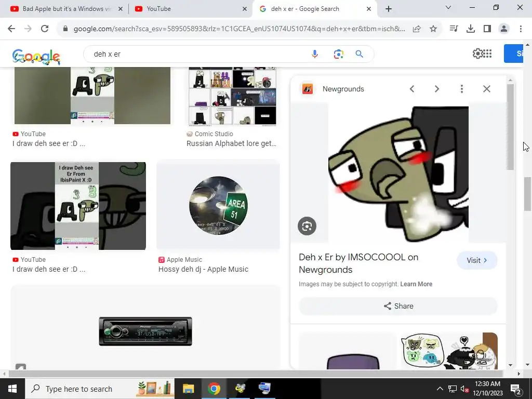This screenshot has height=399, width=532.
Task: Open the Pioneer car stereo image result
Action: click(x=145, y=331)
